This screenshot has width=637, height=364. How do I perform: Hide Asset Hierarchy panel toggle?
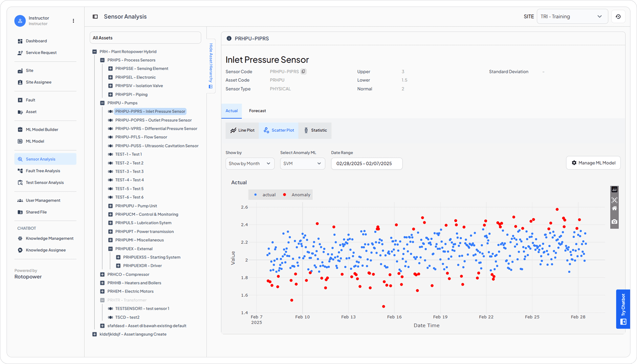[211, 66]
